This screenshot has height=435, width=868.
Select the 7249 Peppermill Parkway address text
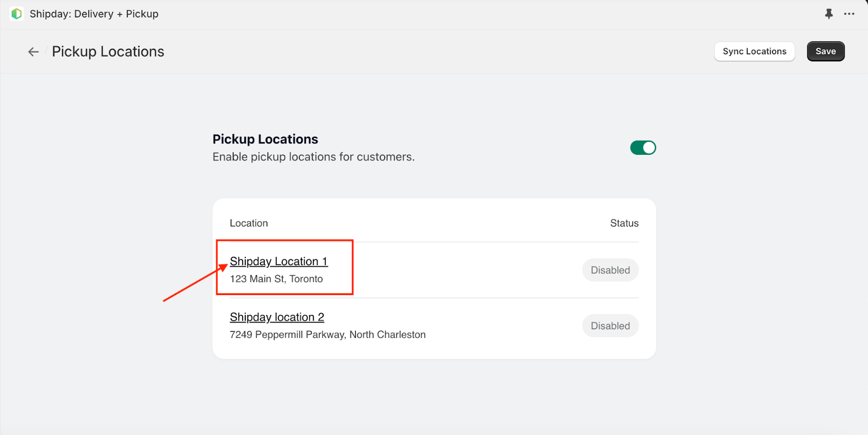[328, 335]
